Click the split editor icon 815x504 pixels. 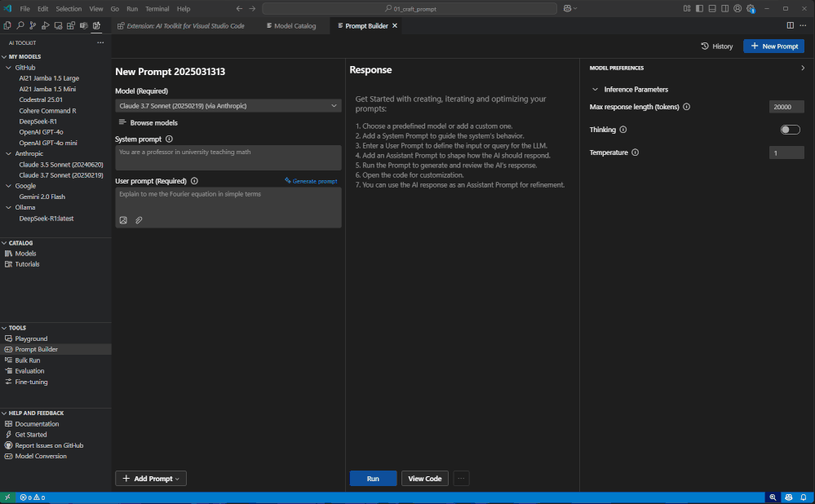point(790,25)
